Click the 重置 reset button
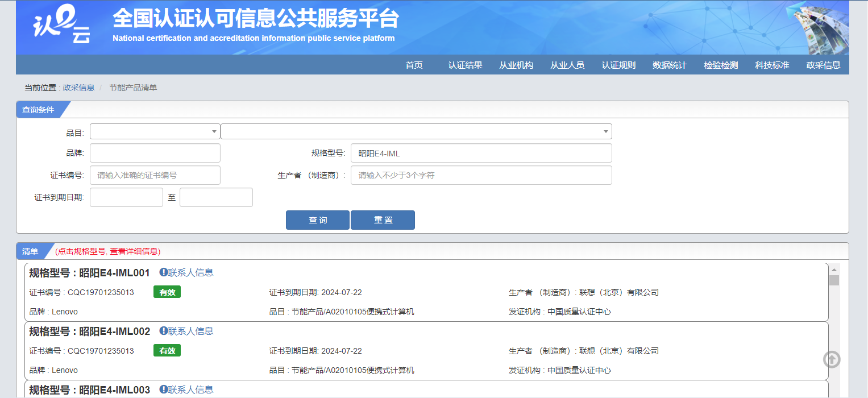Screen dimensions: 868x398 (383, 220)
